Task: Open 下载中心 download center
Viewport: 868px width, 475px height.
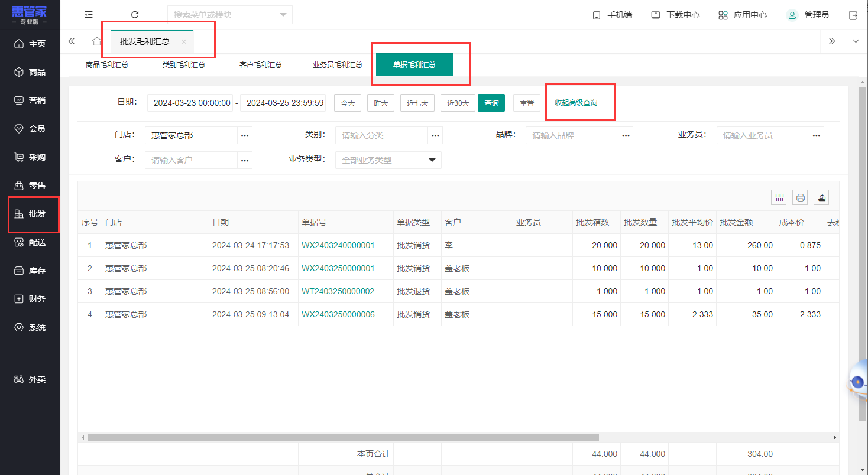Action: 675,15
